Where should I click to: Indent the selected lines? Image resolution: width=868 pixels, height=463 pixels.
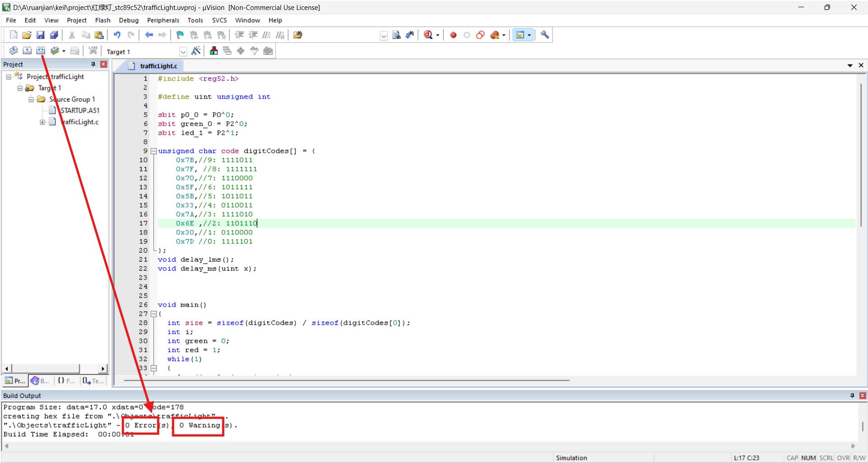(x=239, y=35)
